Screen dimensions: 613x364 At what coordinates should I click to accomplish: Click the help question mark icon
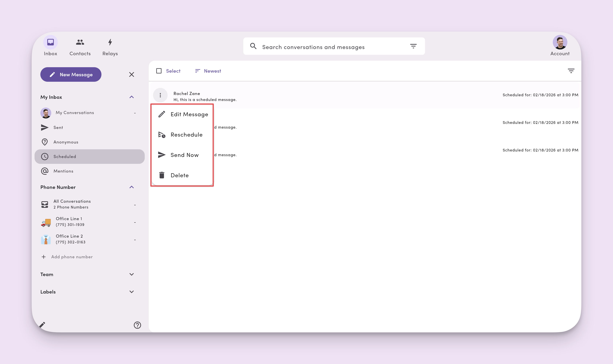137,325
